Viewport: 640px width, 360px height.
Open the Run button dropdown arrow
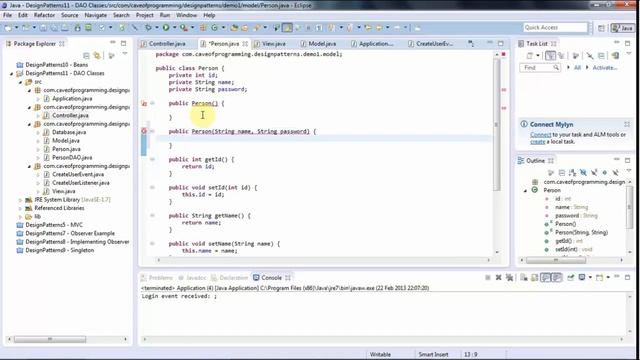[174, 27]
